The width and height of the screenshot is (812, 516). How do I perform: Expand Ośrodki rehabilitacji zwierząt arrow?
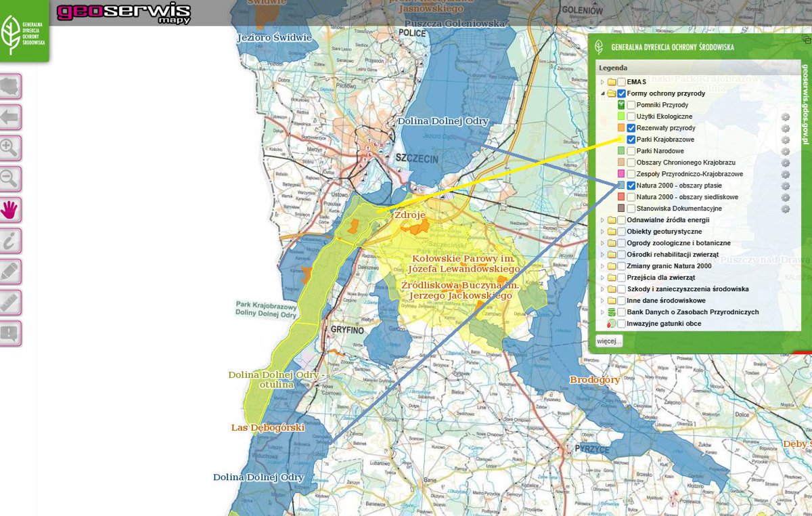coord(602,255)
